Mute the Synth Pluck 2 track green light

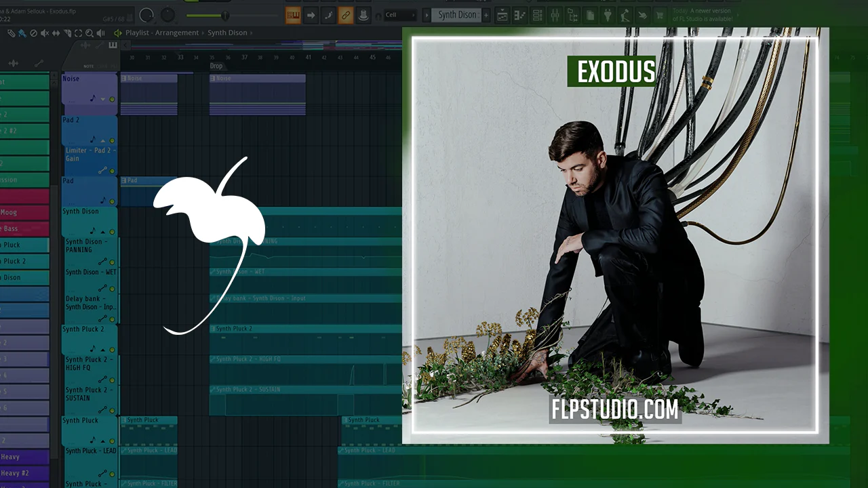click(x=112, y=350)
